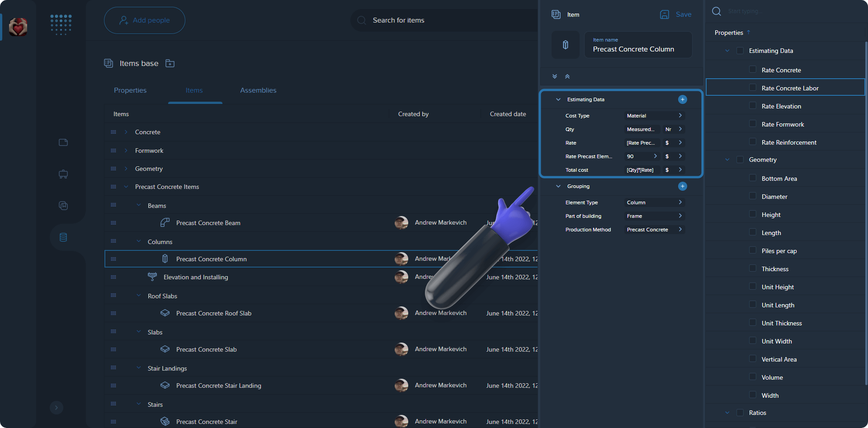Open the Qty unit Nr selector

click(674, 129)
